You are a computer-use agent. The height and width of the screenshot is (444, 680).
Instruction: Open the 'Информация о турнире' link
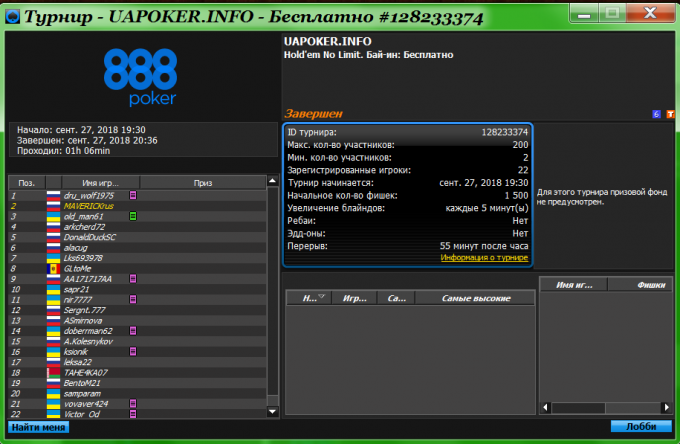pyautogui.click(x=484, y=258)
